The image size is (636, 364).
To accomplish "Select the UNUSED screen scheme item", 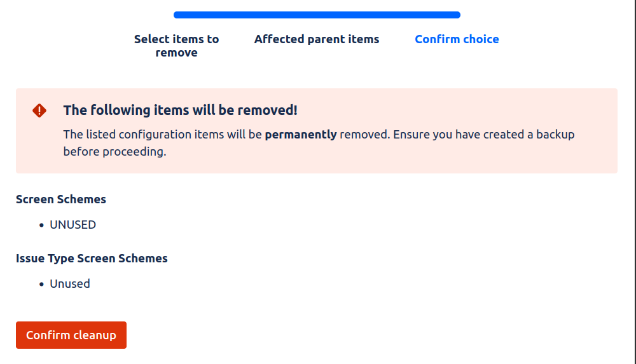I will (73, 225).
